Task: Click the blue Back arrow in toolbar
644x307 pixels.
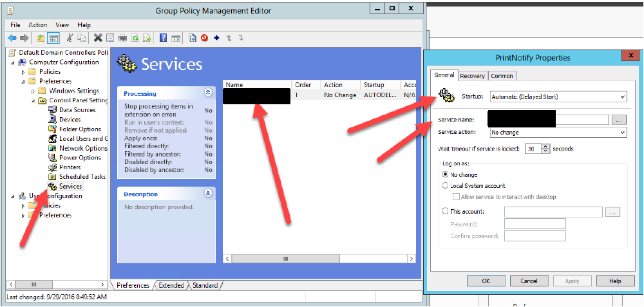Action: (x=12, y=38)
